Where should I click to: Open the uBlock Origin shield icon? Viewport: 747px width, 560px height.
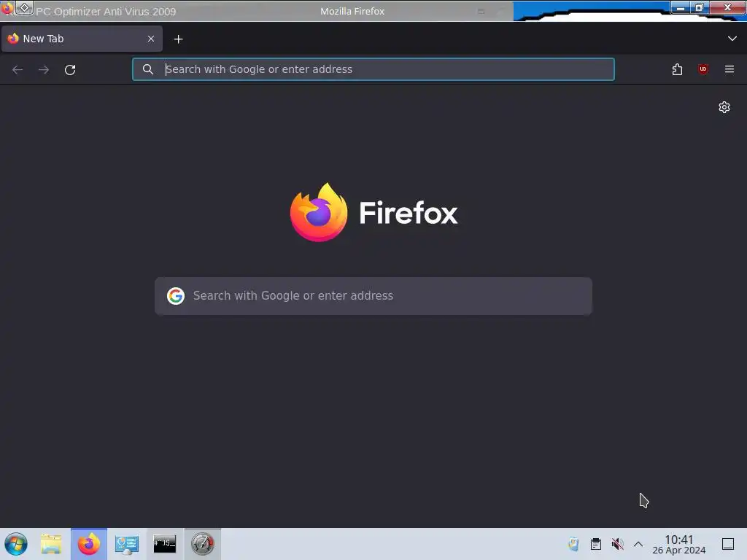(703, 69)
